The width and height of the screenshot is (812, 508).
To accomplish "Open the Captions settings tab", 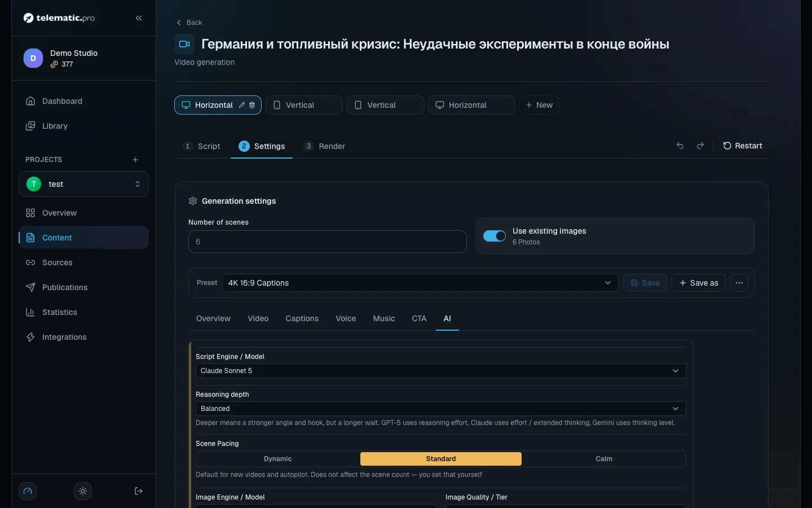I will click(302, 318).
